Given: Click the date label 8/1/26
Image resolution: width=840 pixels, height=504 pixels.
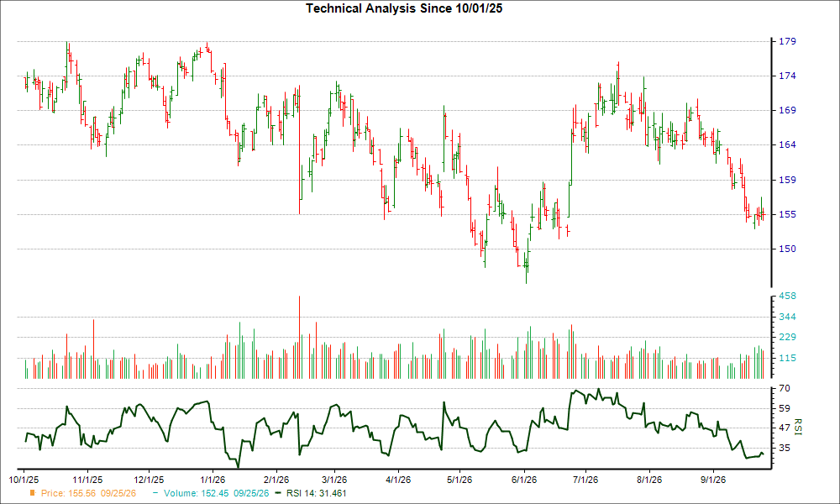Looking at the screenshot, I should [x=648, y=480].
